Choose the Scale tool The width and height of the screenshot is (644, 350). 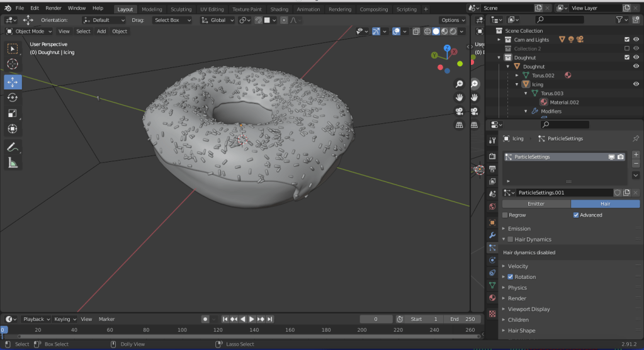[13, 113]
